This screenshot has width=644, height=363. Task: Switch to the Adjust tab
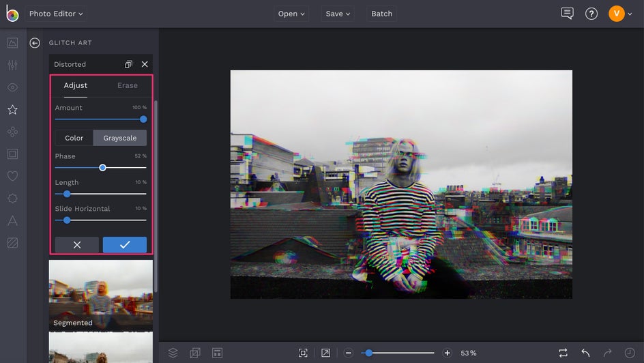(x=76, y=85)
